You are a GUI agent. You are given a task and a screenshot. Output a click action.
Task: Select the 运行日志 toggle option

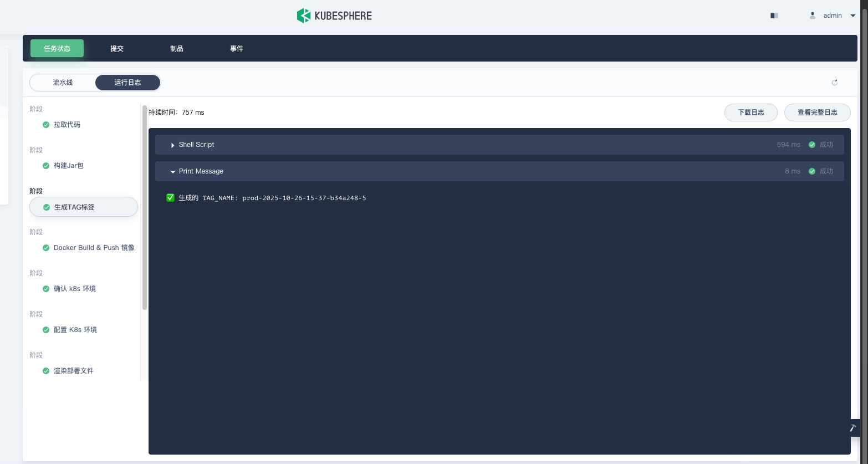click(x=127, y=83)
